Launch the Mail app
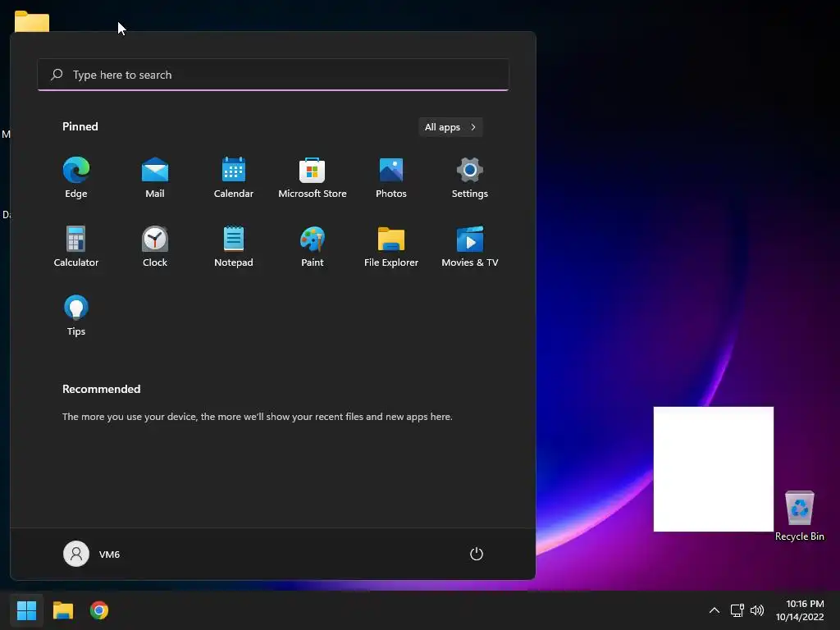840x630 pixels. pyautogui.click(x=155, y=178)
